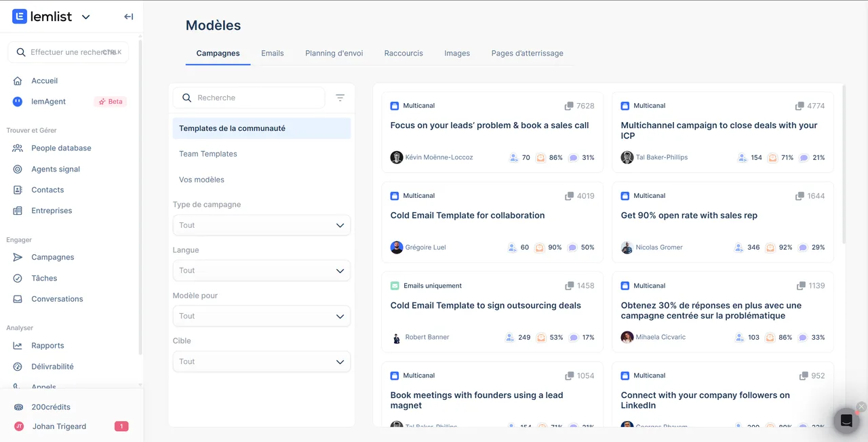Click the copy count icon showing 4019
The height and width of the screenshot is (442, 868).
click(x=569, y=196)
